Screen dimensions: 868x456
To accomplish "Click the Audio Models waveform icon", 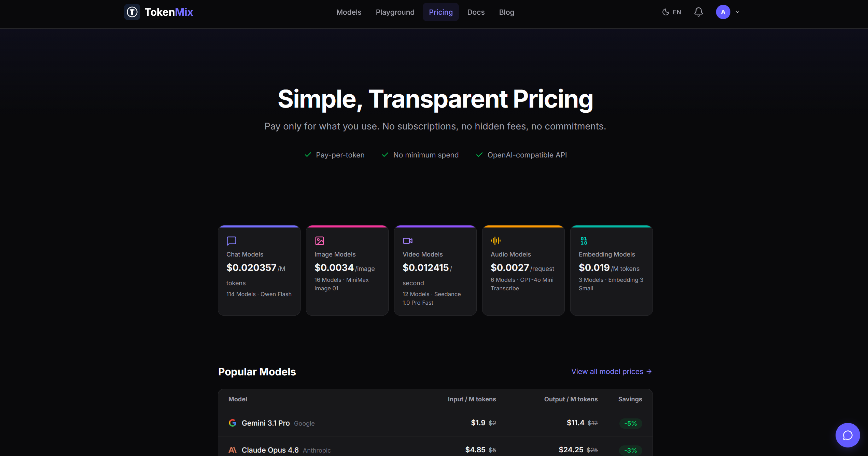I will tap(496, 241).
